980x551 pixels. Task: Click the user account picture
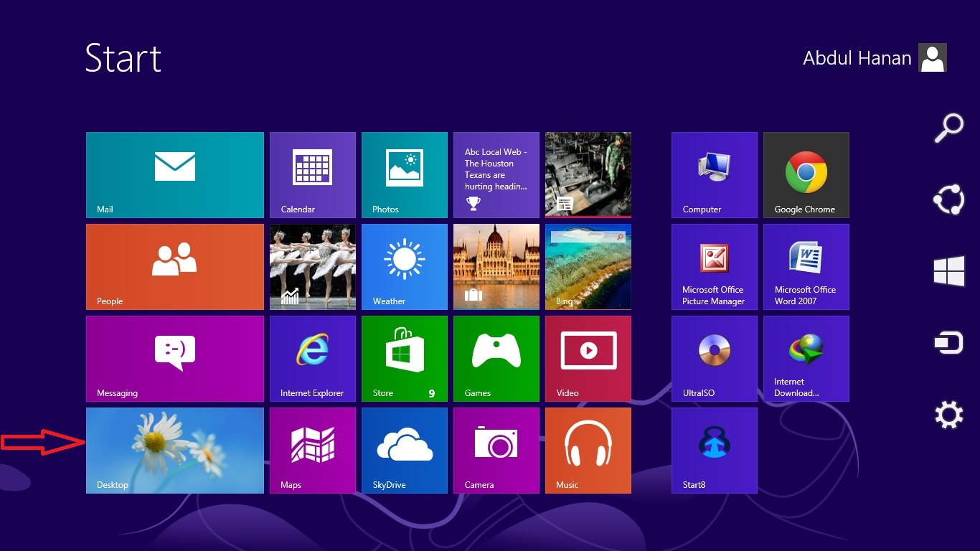tap(933, 57)
